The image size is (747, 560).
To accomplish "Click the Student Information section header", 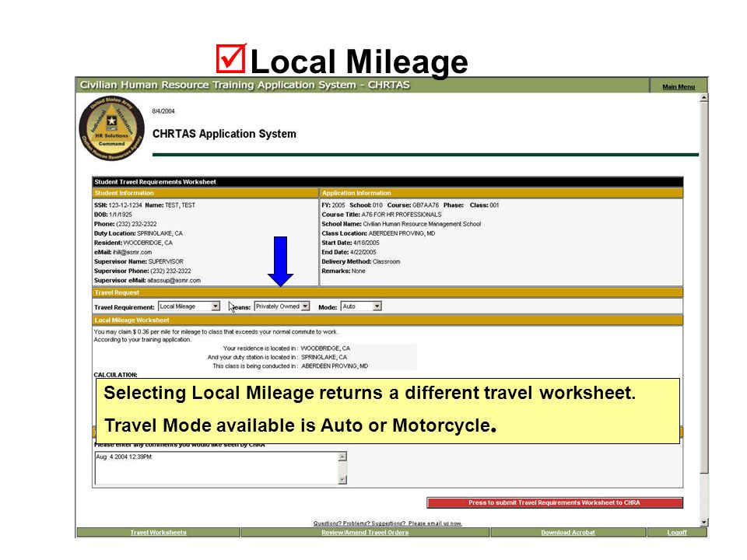I will [205, 193].
